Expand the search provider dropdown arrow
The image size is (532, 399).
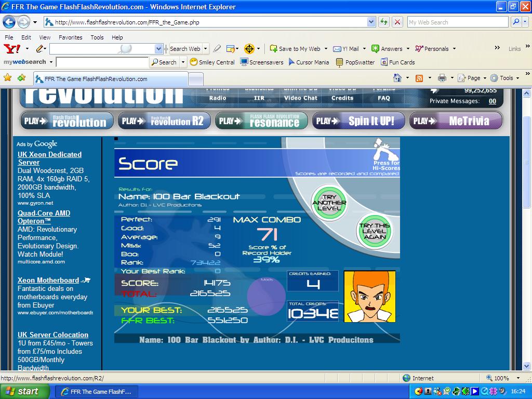(525, 22)
